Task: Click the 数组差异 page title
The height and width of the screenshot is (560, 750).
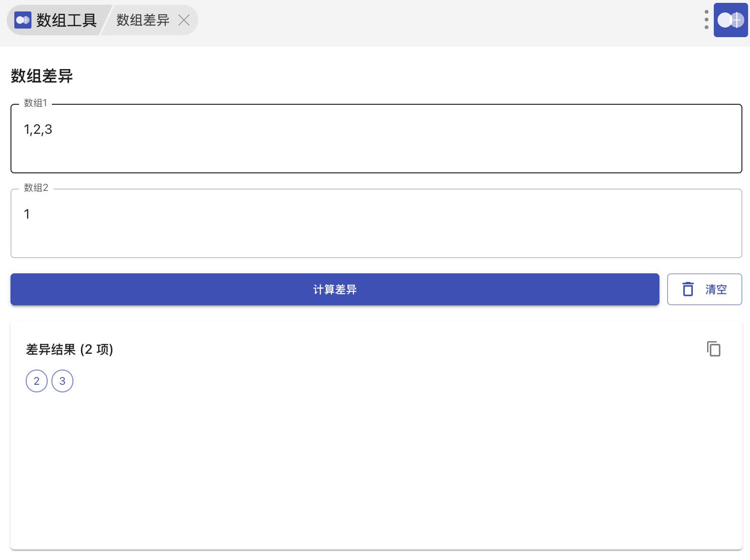Action: [42, 76]
